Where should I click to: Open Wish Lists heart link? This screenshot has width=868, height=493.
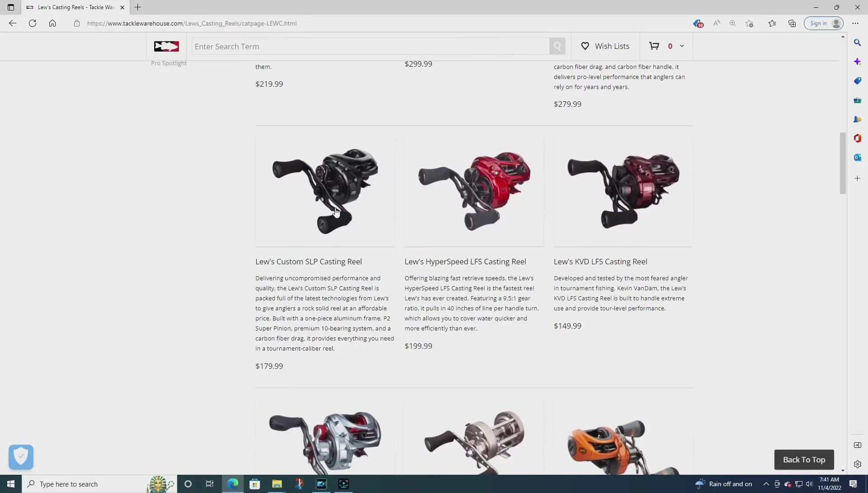[605, 46]
